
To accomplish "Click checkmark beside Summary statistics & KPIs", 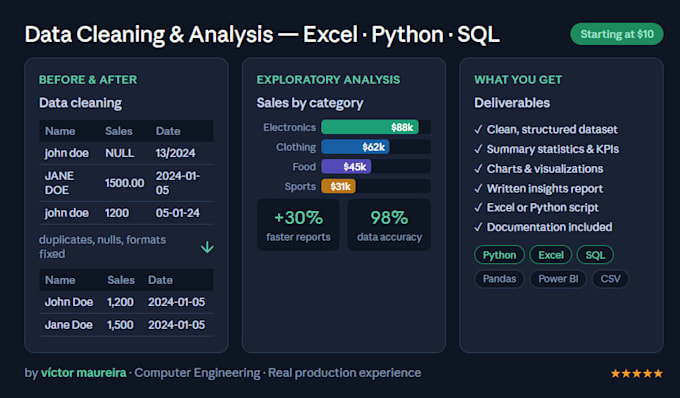I will coord(478,149).
